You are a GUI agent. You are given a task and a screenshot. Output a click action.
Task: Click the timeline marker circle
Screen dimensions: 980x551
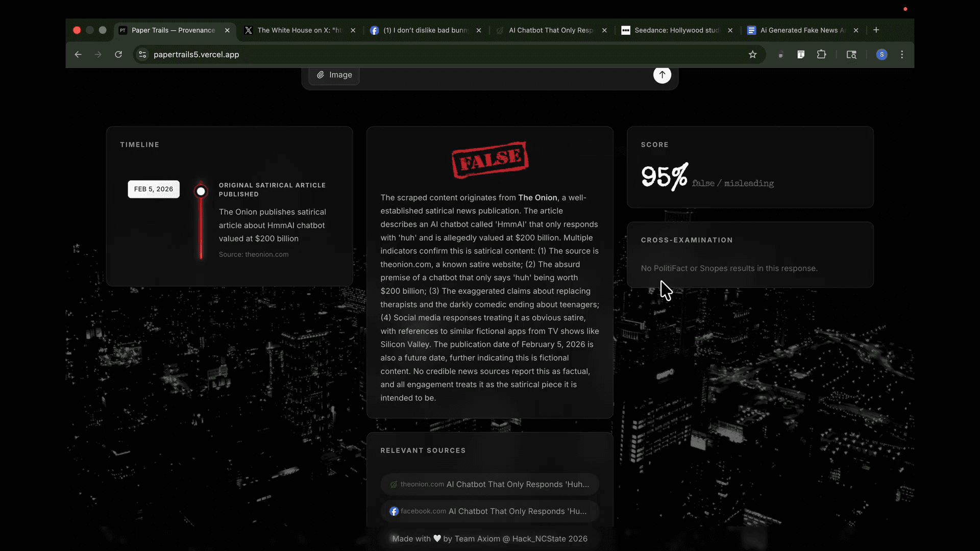coord(201,191)
